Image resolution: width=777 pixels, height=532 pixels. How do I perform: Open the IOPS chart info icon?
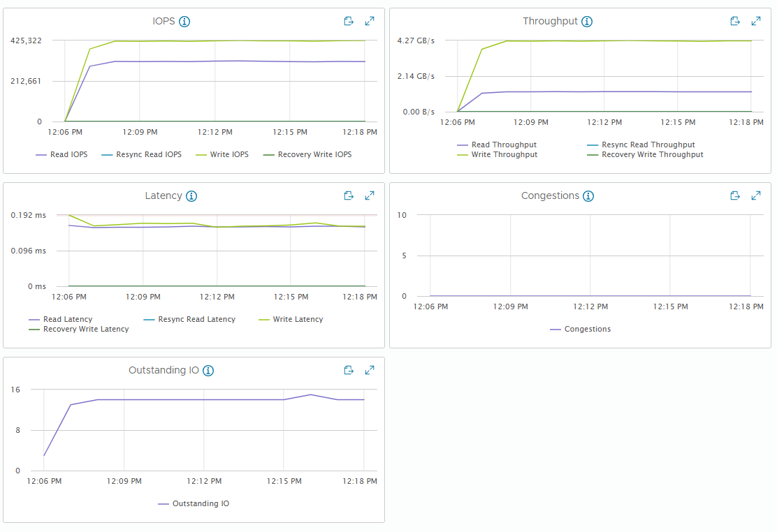pyautogui.click(x=184, y=22)
